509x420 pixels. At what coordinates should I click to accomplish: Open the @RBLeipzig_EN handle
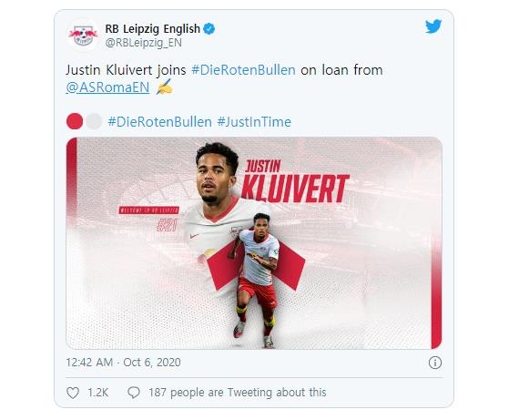tap(144, 43)
